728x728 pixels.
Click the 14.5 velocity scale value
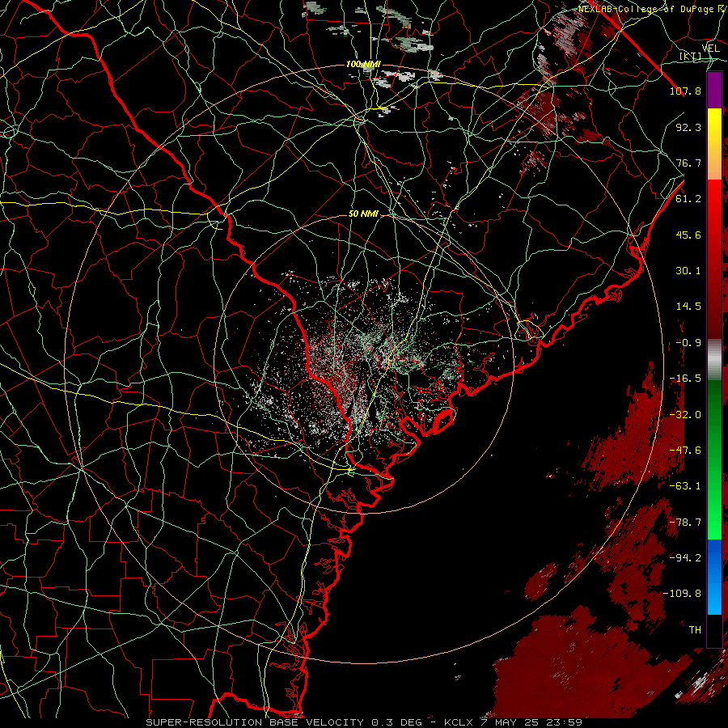688,307
